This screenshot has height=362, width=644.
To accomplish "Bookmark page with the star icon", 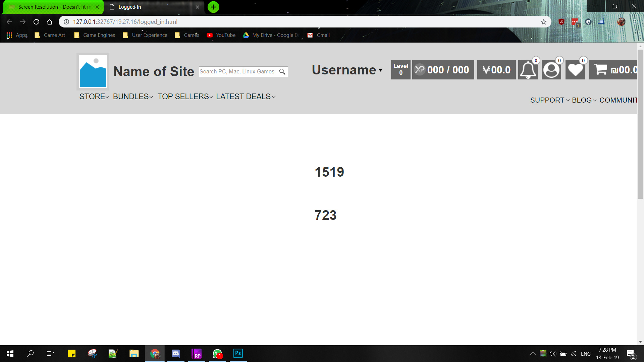I will click(543, 22).
